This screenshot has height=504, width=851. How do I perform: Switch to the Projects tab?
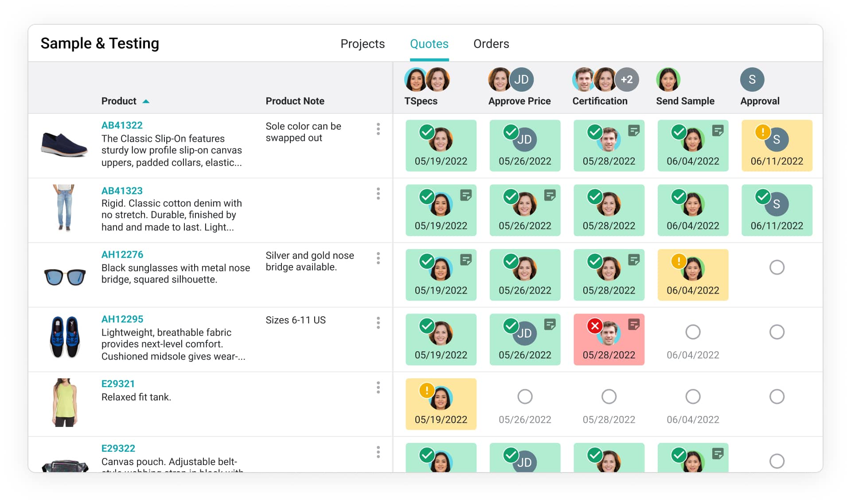coord(362,44)
